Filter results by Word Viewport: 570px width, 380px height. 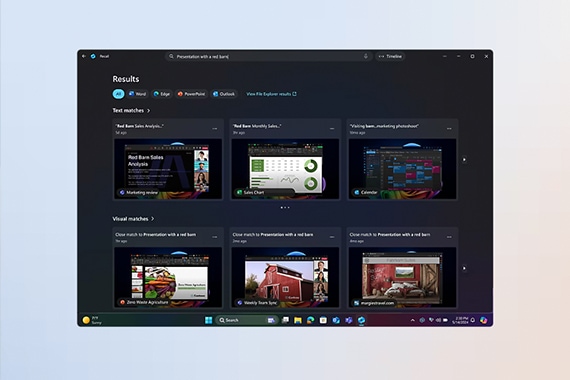(x=137, y=94)
